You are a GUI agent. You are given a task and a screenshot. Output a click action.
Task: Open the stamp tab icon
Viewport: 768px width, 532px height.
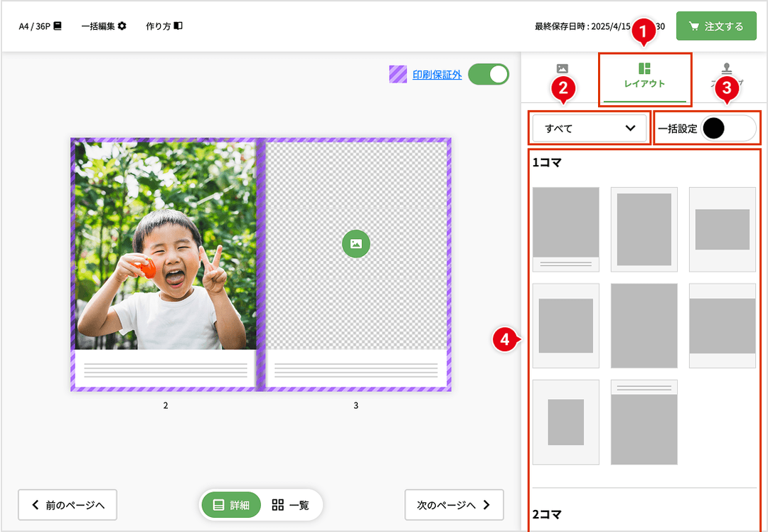(x=726, y=69)
